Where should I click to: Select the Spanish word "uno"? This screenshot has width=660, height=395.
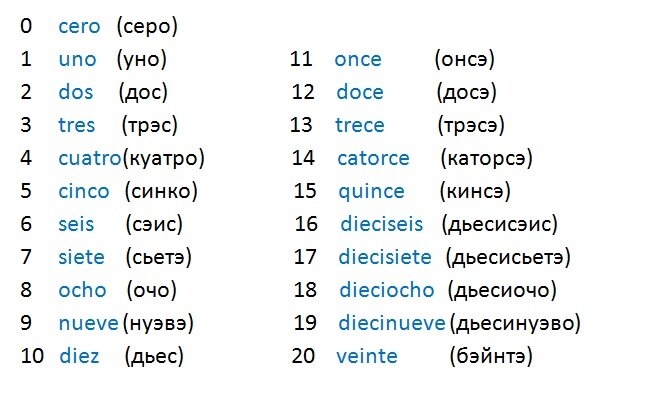pyautogui.click(x=77, y=60)
